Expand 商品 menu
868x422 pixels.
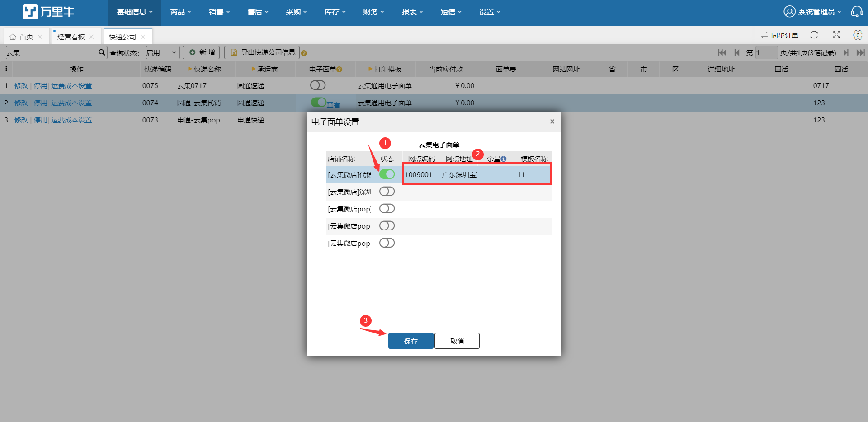180,12
